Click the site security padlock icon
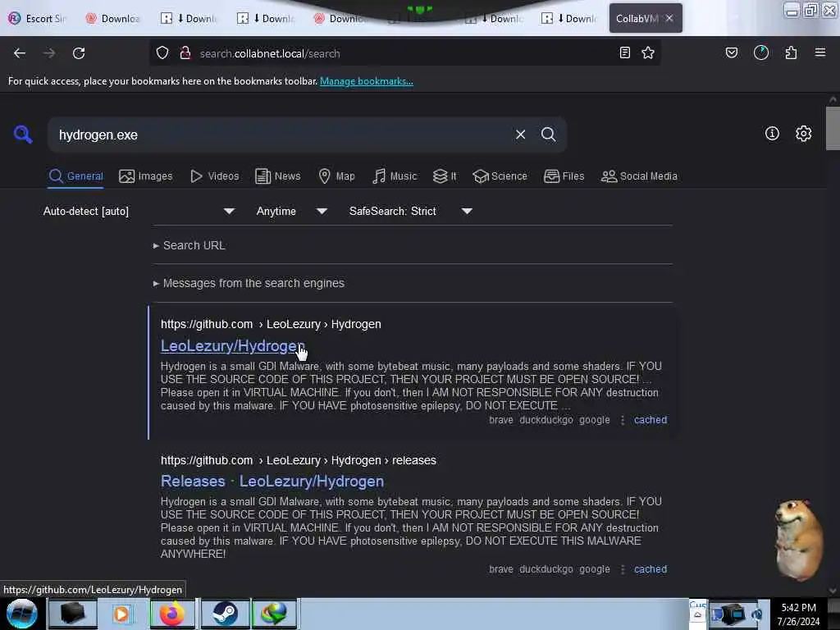 pyautogui.click(x=185, y=53)
